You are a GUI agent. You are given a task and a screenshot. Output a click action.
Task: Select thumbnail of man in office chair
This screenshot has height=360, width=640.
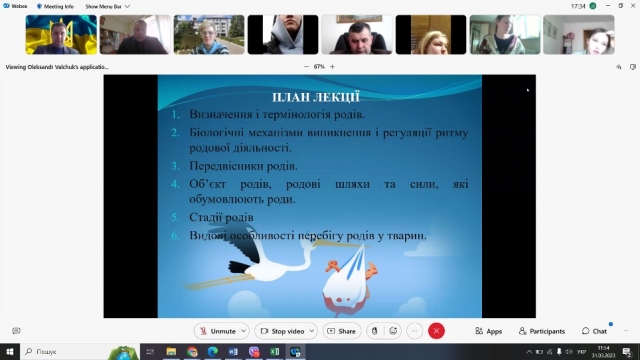point(357,35)
